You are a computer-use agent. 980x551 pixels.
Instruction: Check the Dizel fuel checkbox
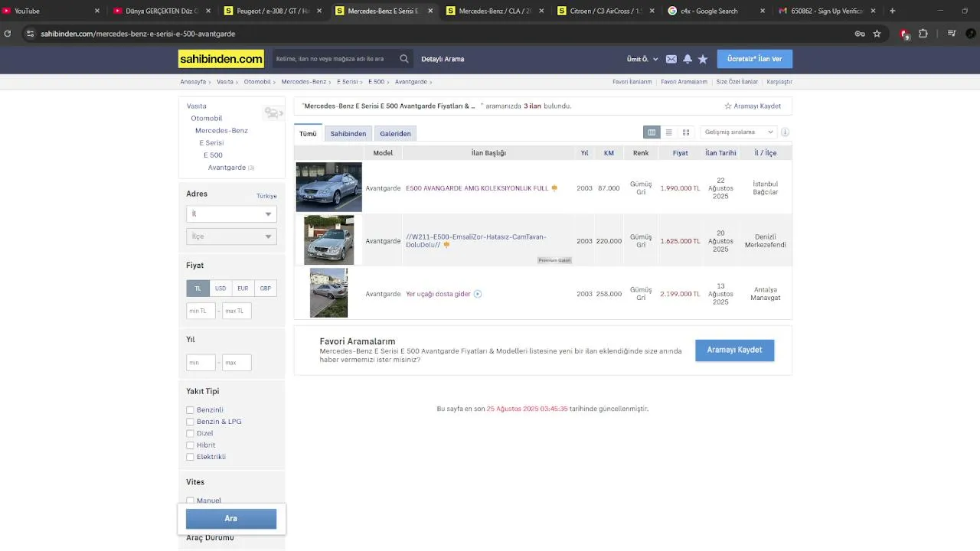point(190,433)
